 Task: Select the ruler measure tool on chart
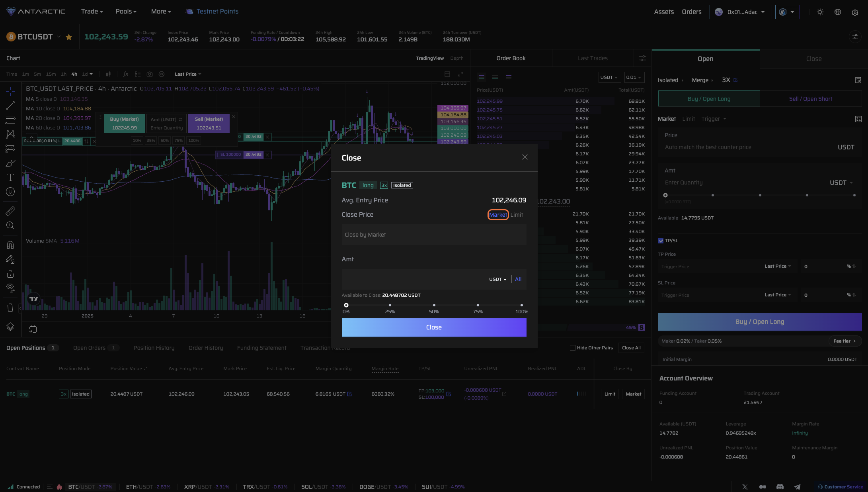pyautogui.click(x=10, y=211)
